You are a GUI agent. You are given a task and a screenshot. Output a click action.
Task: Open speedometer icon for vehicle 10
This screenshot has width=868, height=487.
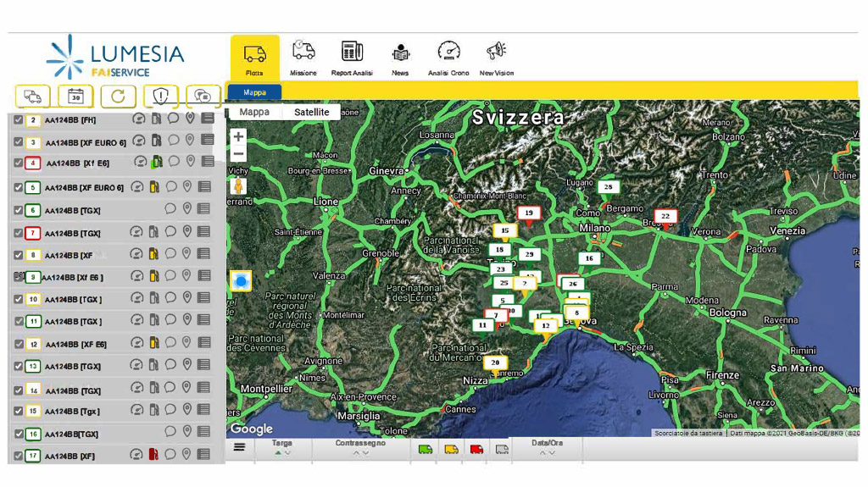coord(136,298)
